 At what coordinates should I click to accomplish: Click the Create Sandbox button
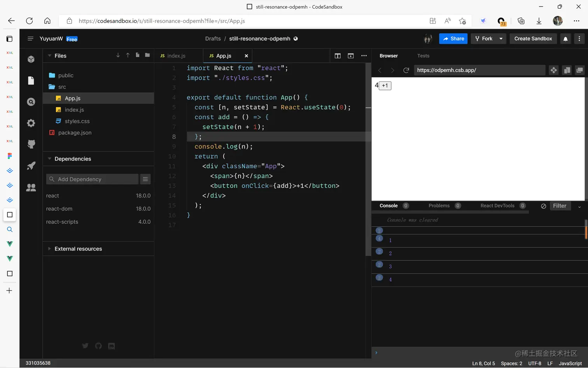[533, 39]
